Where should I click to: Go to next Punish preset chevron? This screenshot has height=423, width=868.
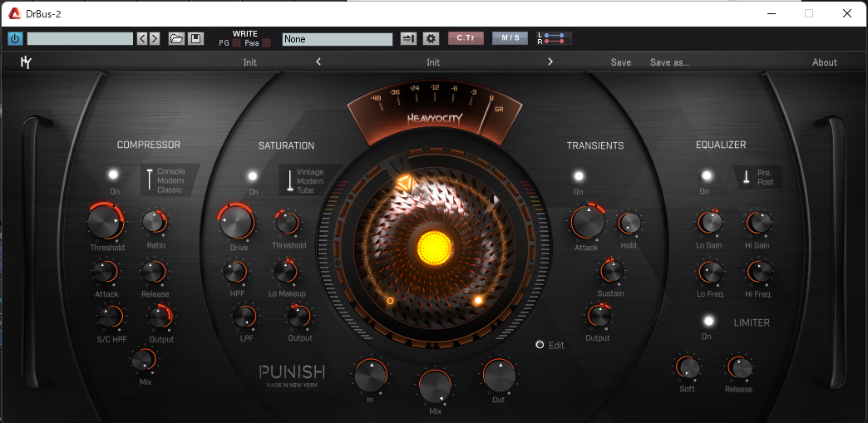coord(550,62)
